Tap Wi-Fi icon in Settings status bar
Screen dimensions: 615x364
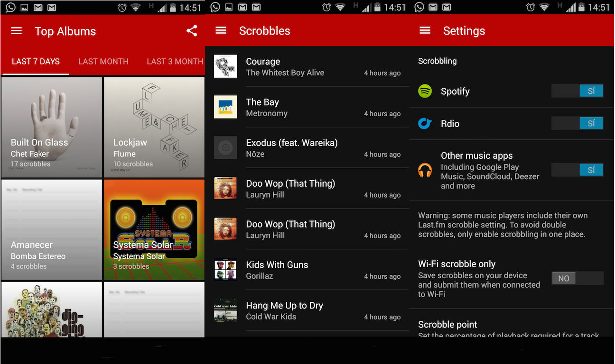click(544, 7)
